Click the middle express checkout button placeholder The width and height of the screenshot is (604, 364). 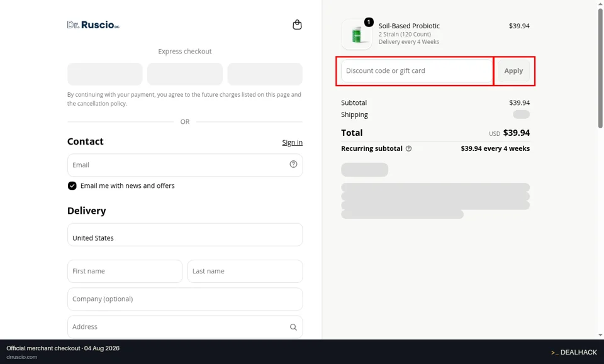[185, 74]
